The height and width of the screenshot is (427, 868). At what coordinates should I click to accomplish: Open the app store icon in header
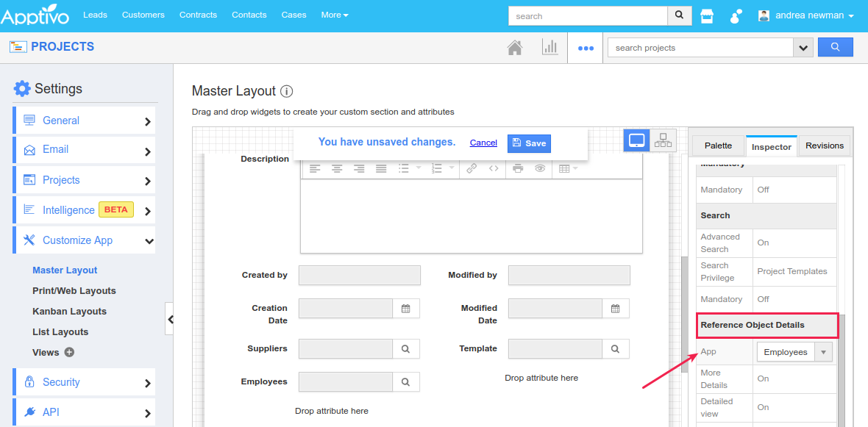tap(707, 15)
